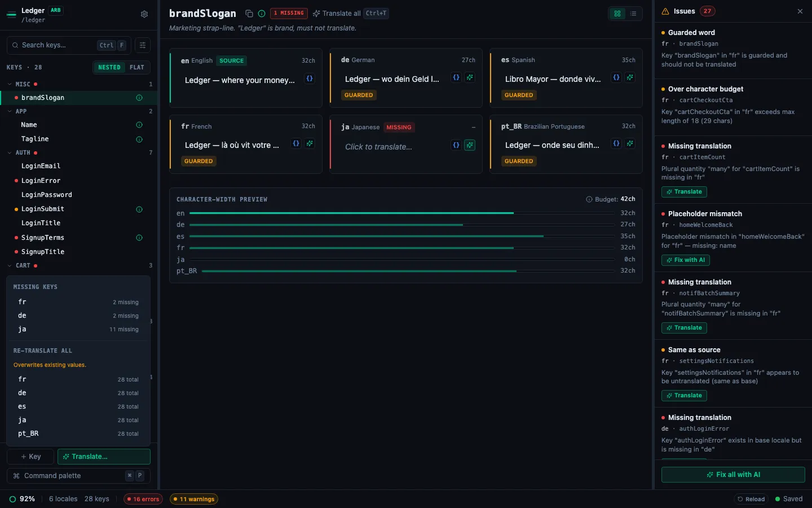The height and width of the screenshot is (508, 812).
Task: Show info icon on SignupTerms row
Action: tap(139, 238)
